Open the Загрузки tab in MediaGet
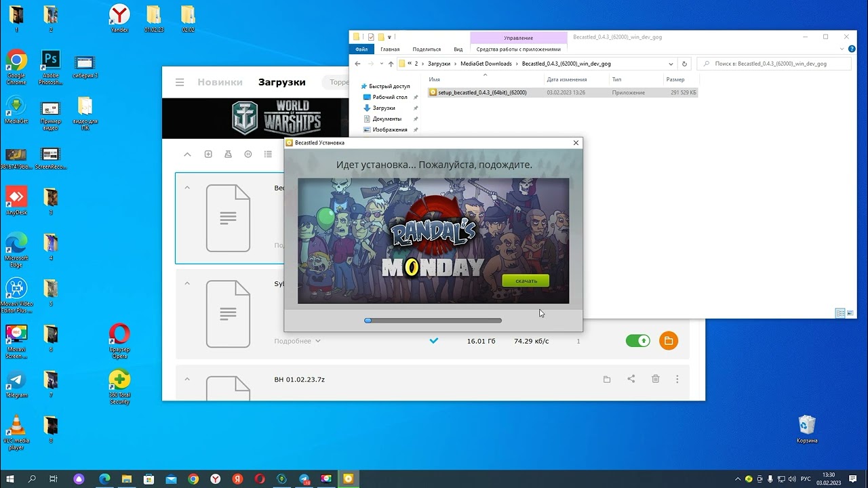 click(281, 82)
